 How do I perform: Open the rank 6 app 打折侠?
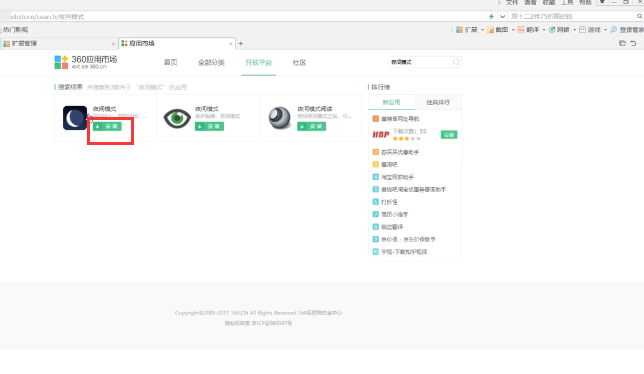pos(389,202)
